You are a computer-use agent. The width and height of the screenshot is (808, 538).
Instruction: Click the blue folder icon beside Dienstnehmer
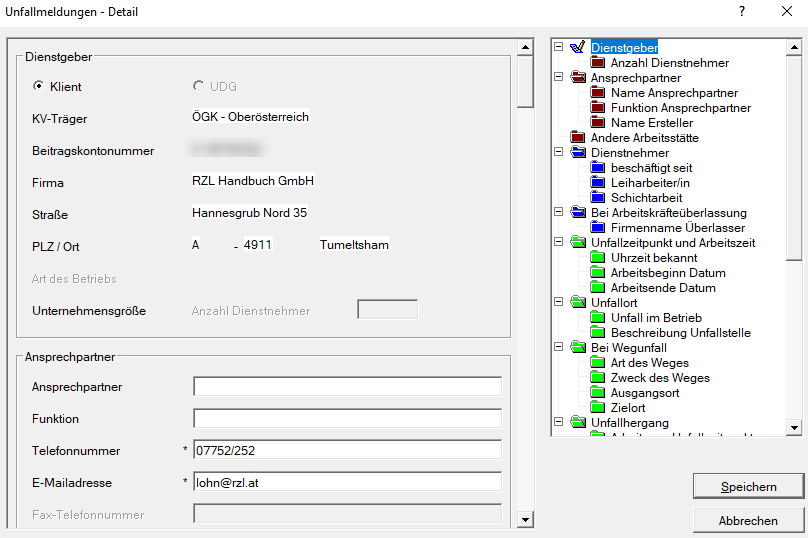pyautogui.click(x=577, y=152)
